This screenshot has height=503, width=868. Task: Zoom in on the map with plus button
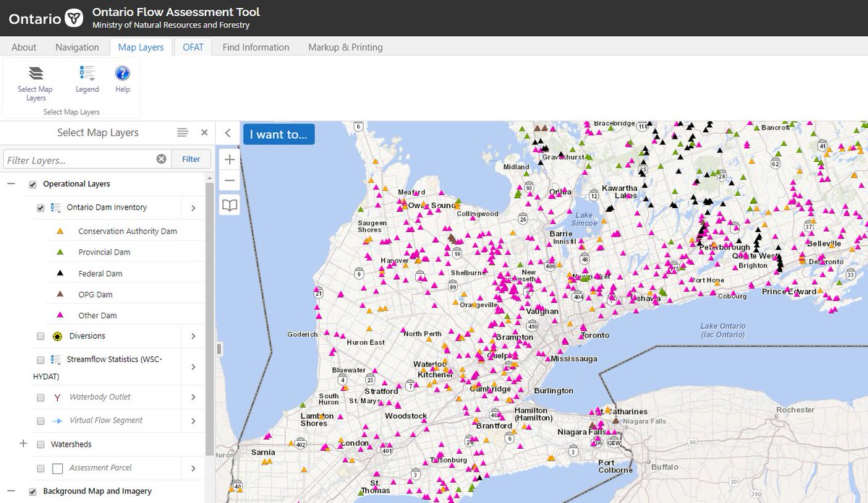point(229,160)
